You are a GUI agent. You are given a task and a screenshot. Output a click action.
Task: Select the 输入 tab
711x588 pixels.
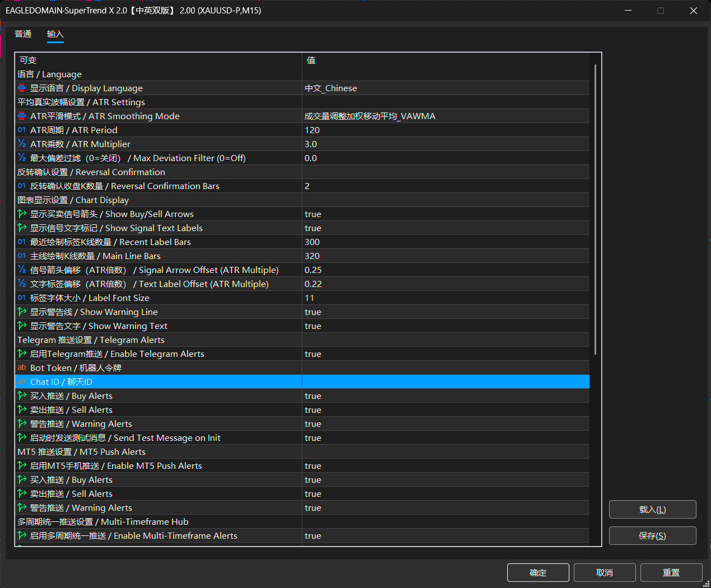click(x=55, y=34)
